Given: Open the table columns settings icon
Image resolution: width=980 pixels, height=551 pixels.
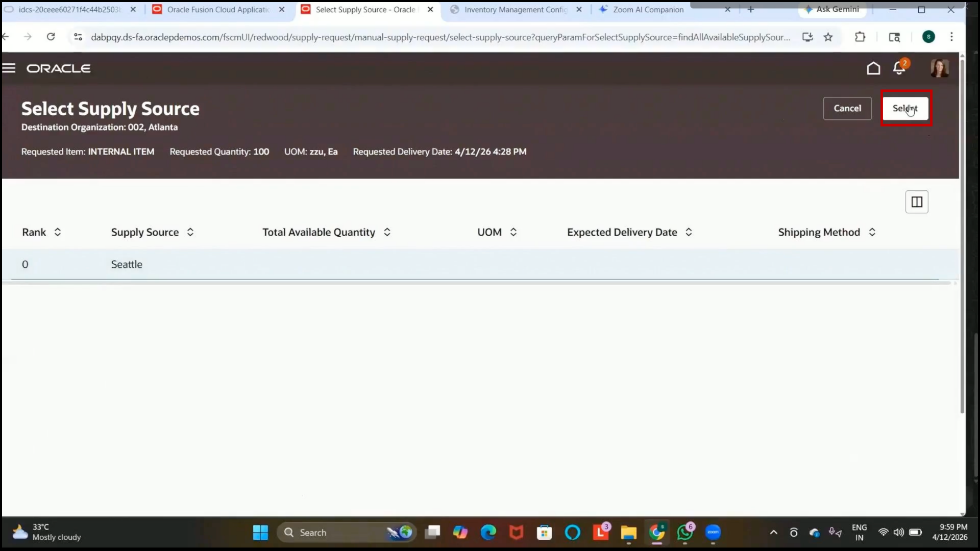Looking at the screenshot, I should pos(917,202).
